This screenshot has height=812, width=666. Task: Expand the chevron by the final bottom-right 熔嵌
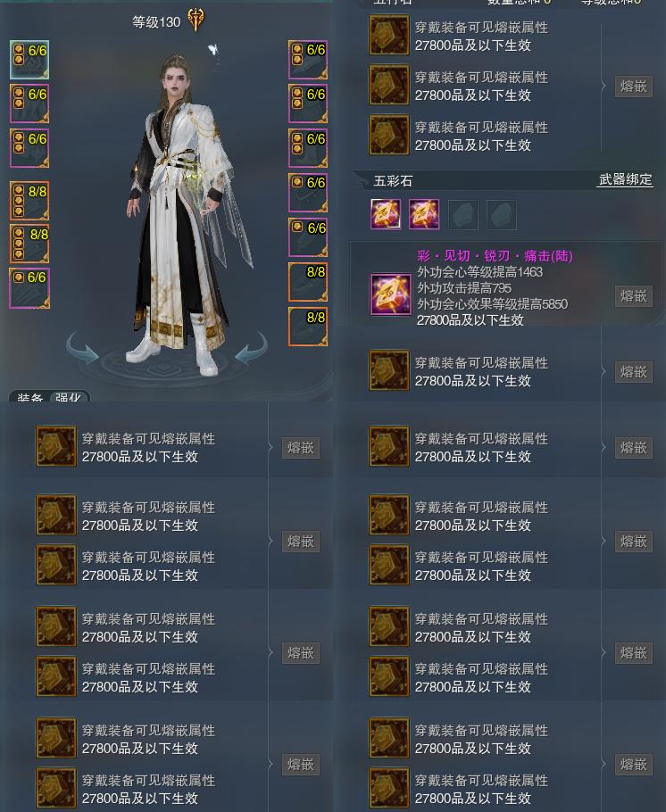pos(604,765)
